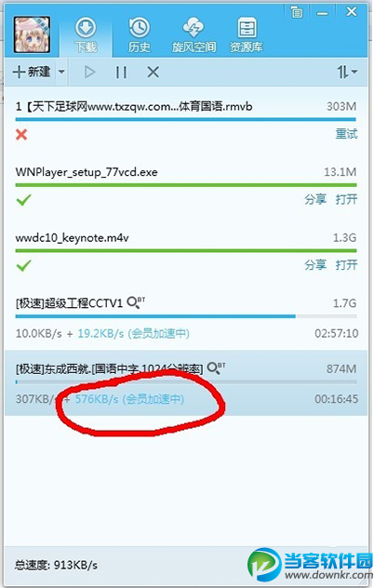Click BT search icon beside 东成西就 task
The height and width of the screenshot is (588, 374).
(216, 367)
